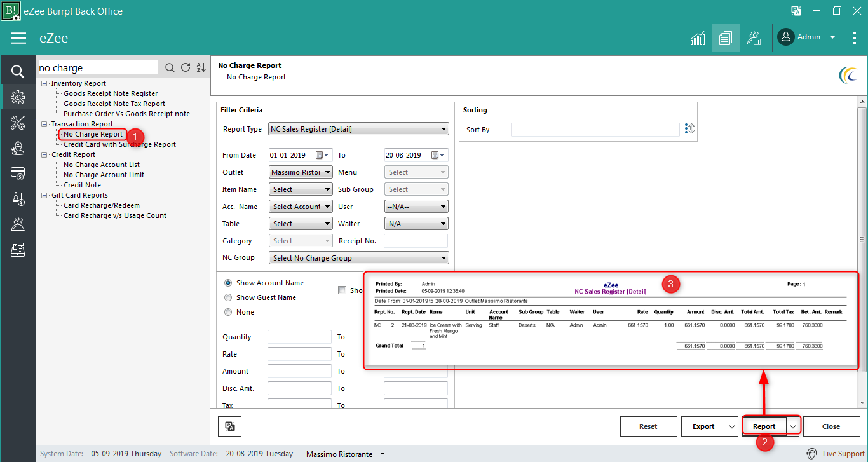Screen dimensions: 868x462
Task: Open the Report button dropdown arrow
Action: click(793, 426)
